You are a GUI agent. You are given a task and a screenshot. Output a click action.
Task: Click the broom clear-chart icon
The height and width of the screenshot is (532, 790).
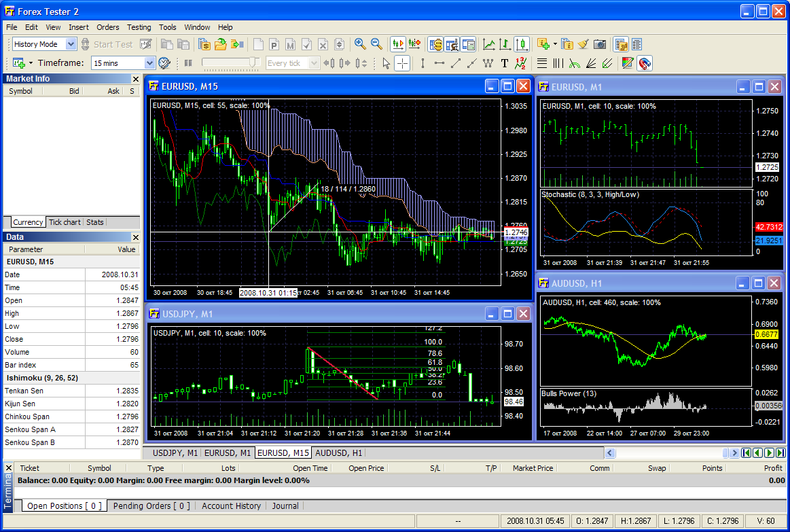point(583,44)
